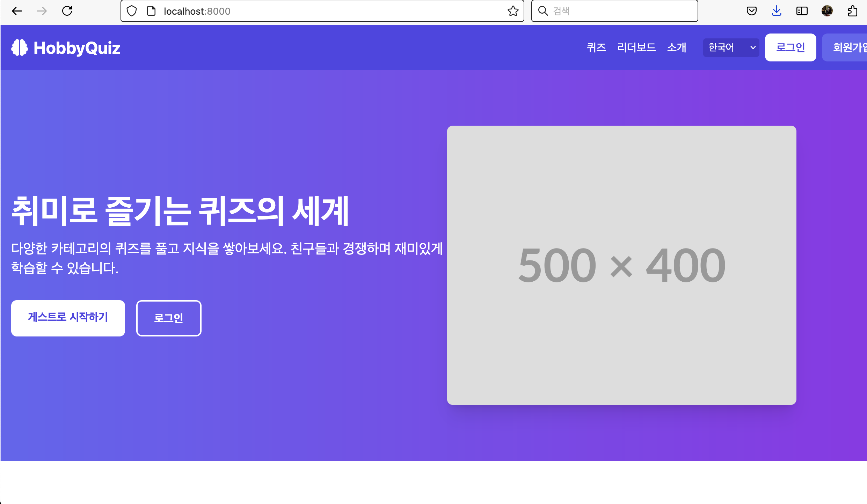Click the 게스트로 시작하기 button

point(68,318)
